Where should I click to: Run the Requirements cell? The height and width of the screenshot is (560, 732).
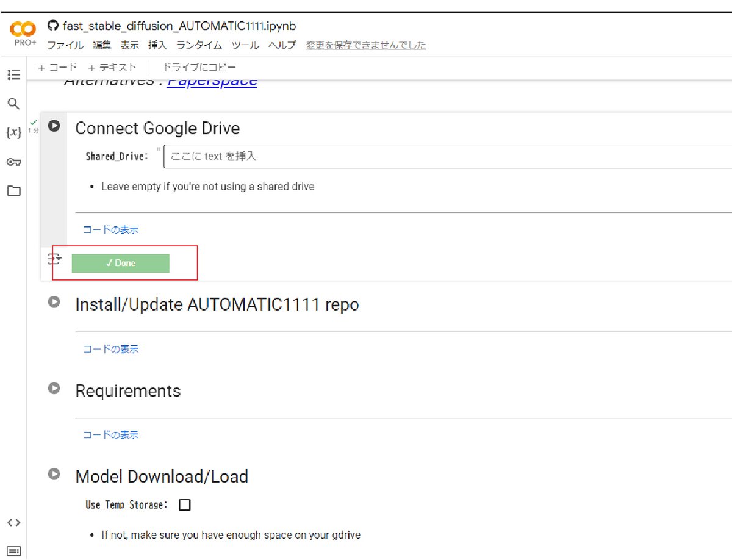click(54, 388)
